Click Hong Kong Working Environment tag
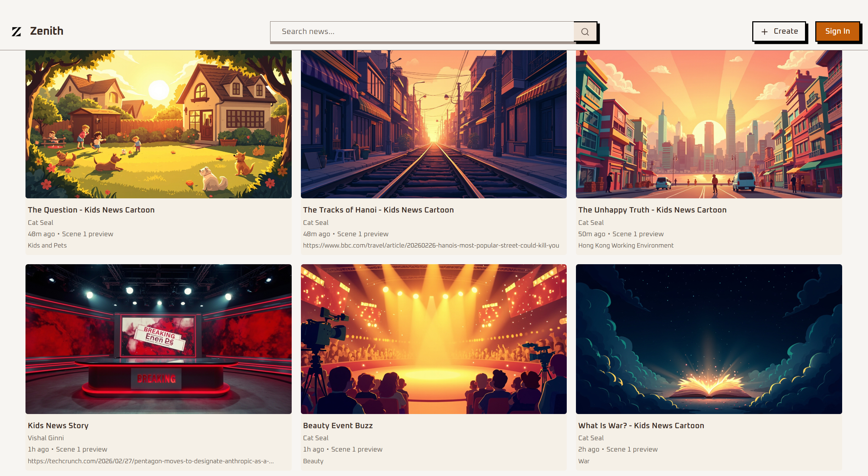868x476 pixels. [x=626, y=245]
